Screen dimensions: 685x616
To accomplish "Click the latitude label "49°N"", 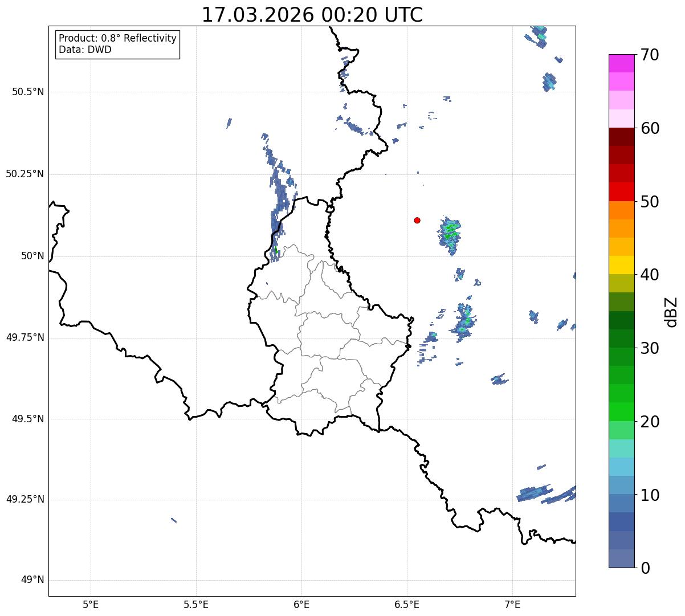I will pos(32,580).
